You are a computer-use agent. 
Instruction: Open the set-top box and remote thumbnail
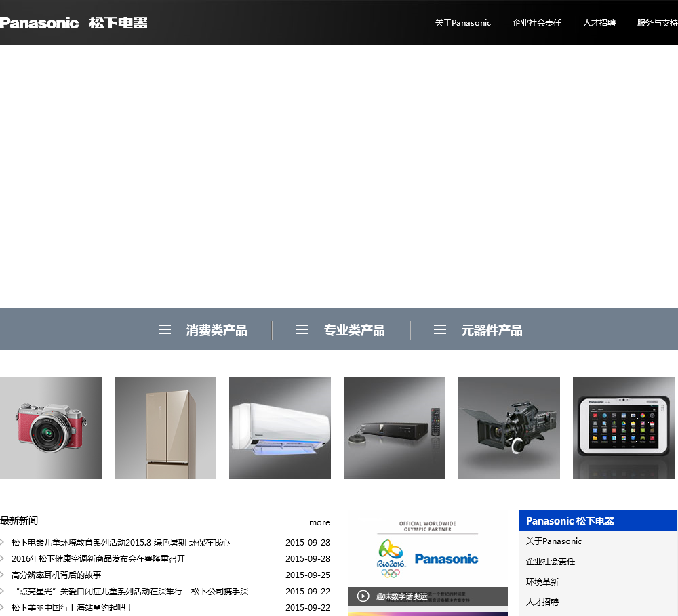click(395, 428)
